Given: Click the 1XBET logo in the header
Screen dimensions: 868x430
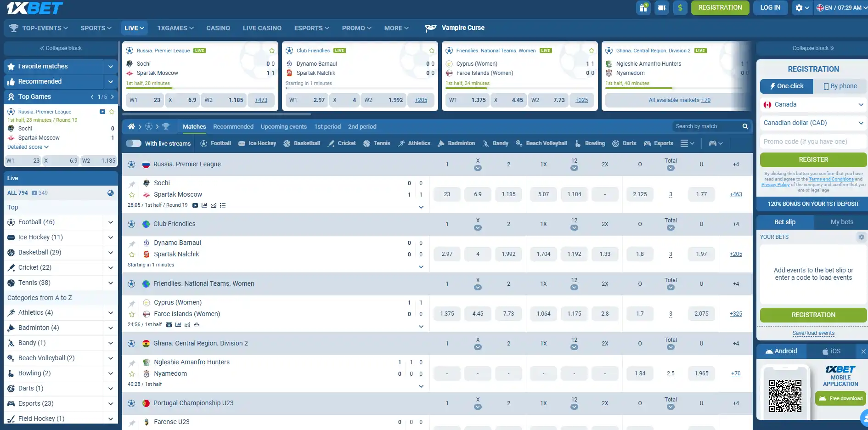Looking at the screenshot, I should [35, 8].
